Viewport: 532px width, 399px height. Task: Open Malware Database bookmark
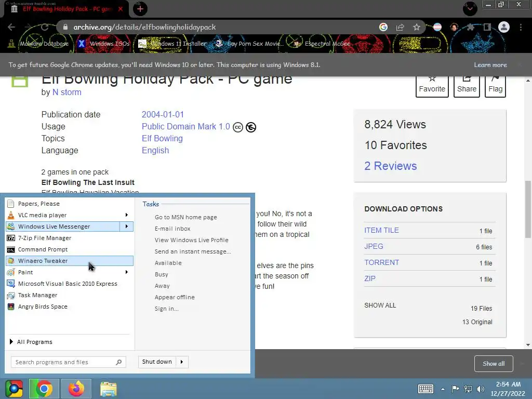pos(38,44)
